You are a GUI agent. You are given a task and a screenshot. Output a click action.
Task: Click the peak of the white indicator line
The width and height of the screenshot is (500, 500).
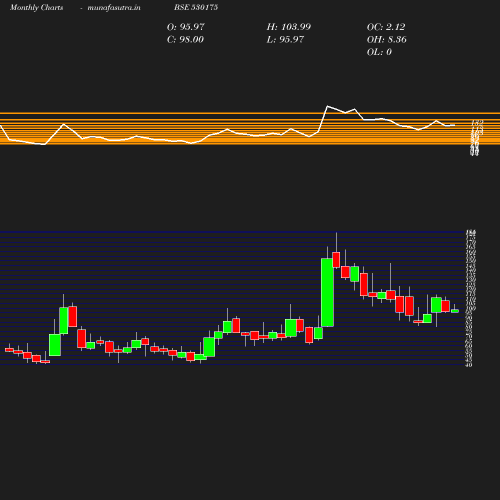point(327,106)
